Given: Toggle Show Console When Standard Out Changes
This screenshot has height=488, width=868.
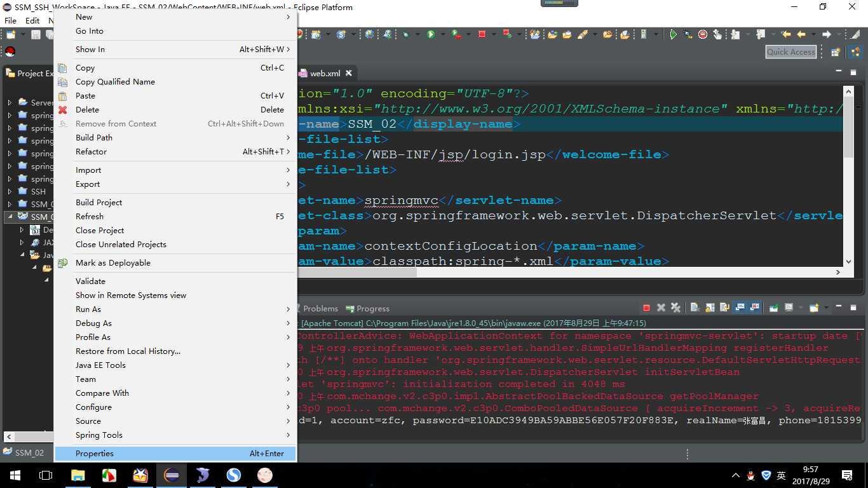Looking at the screenshot, I should click(x=740, y=308).
